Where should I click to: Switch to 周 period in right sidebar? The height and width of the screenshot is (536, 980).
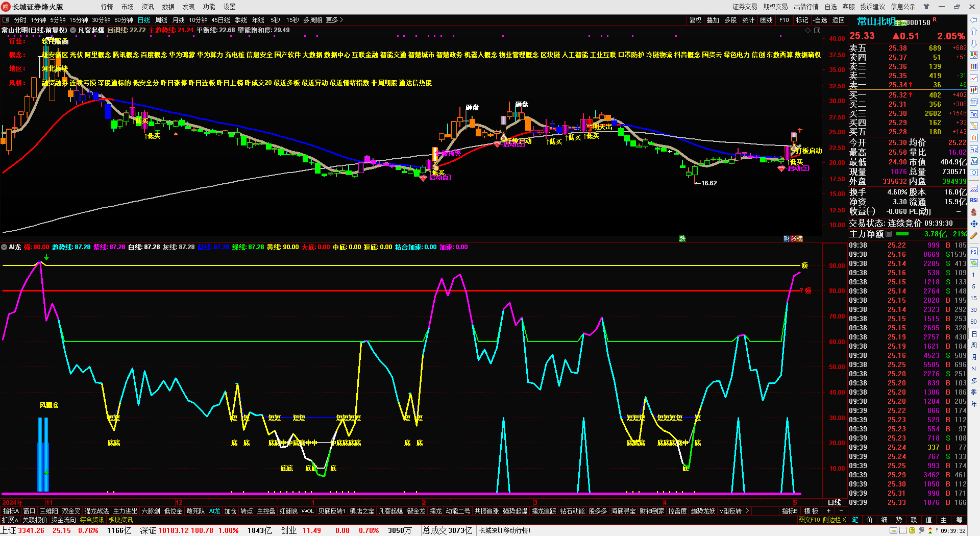tap(974, 346)
